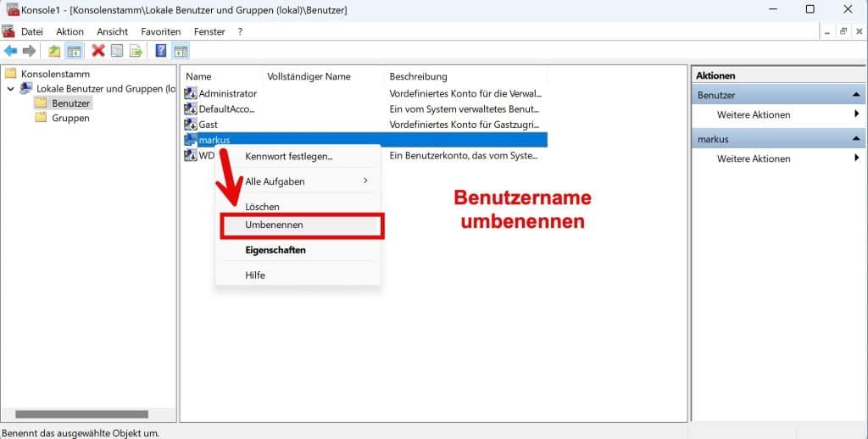Open the Datei menu
868x439 pixels.
tap(32, 31)
